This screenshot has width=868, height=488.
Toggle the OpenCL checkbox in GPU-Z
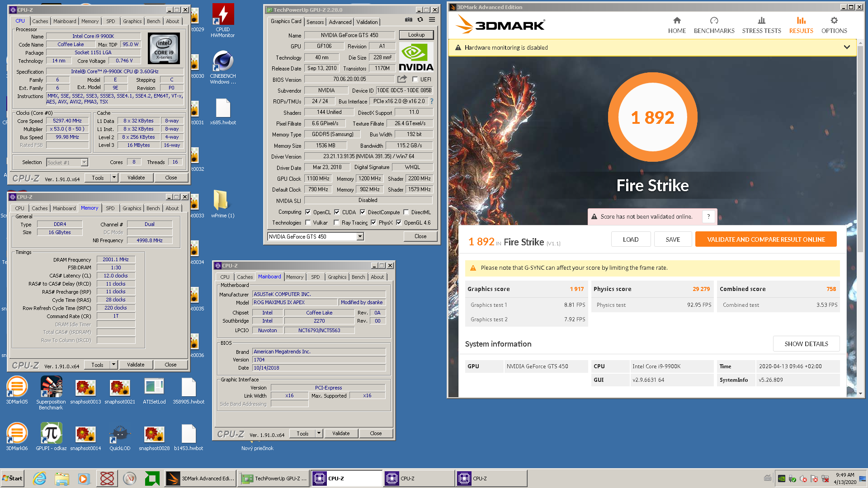pos(308,212)
